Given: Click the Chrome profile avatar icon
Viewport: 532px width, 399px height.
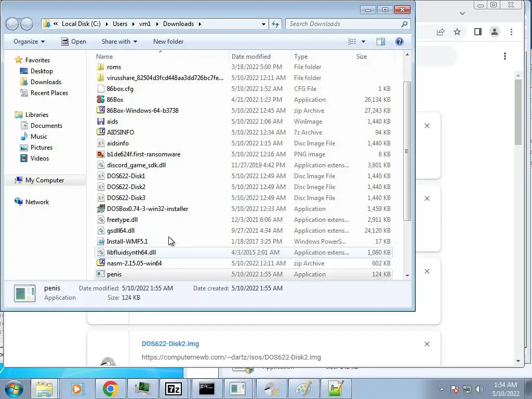Looking at the screenshot, I should (495, 32).
